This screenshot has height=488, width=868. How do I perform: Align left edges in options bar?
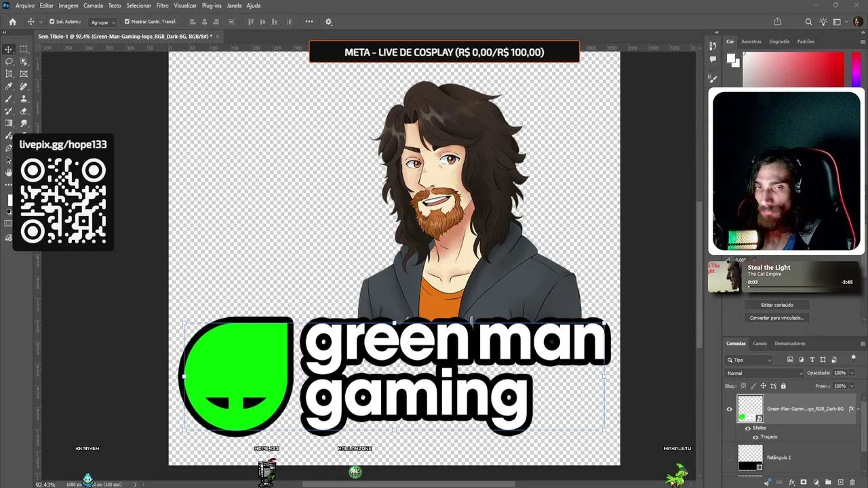pos(193,22)
